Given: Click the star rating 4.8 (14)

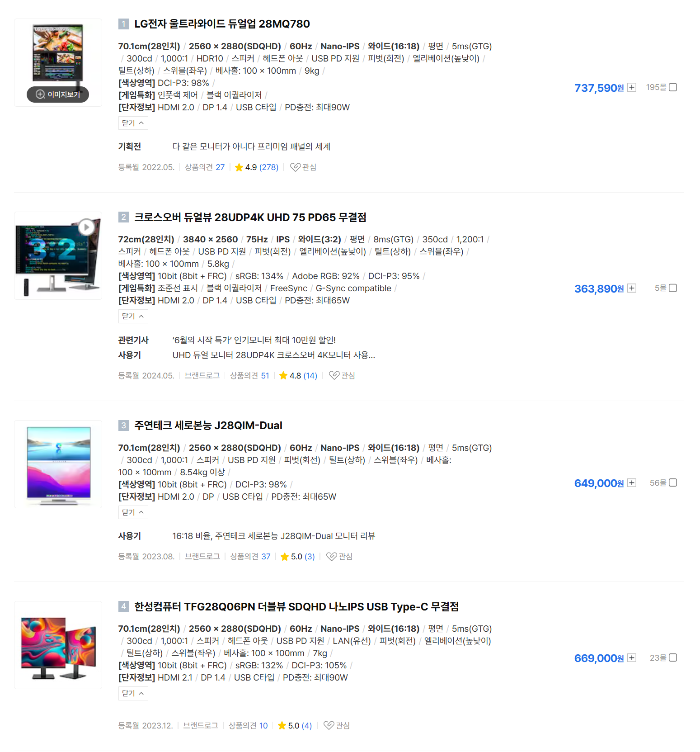Looking at the screenshot, I should 298,376.
